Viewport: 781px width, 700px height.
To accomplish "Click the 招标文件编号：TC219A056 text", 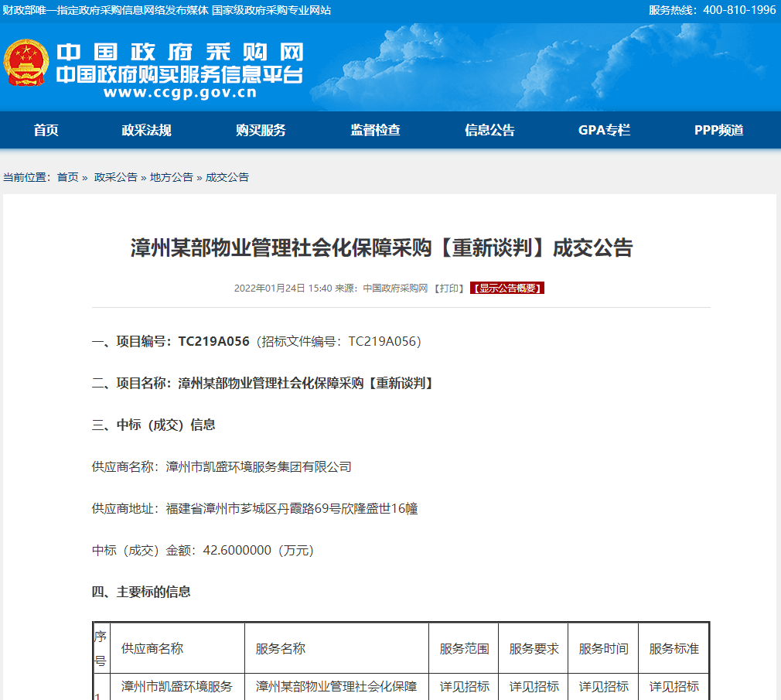I will [x=339, y=342].
